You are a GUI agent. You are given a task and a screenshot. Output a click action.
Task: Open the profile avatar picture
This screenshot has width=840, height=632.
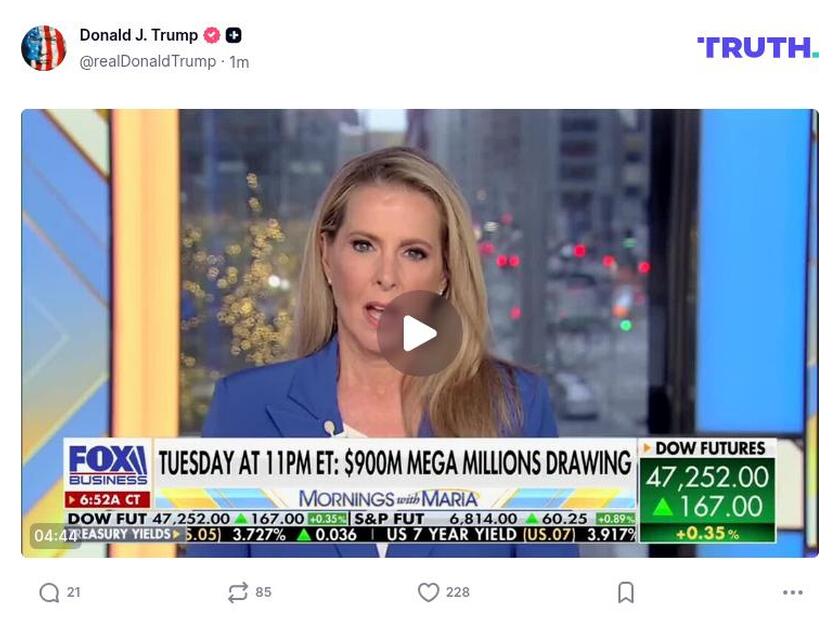tap(43, 48)
